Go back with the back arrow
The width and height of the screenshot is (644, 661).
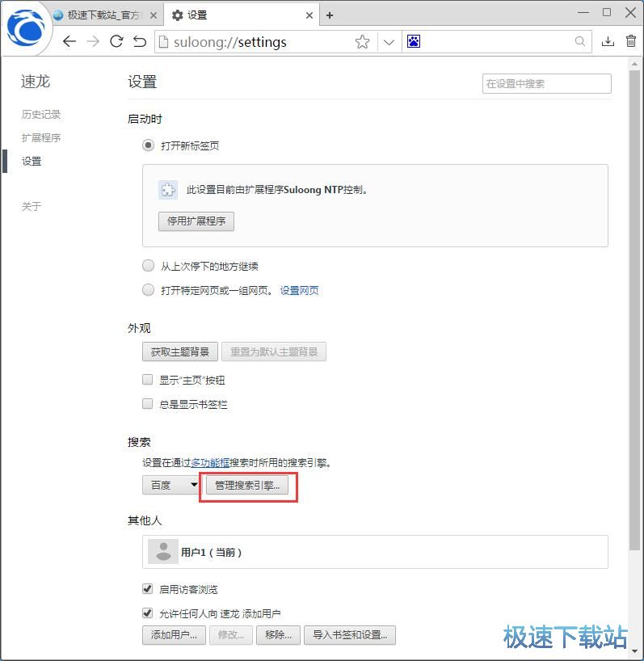pyautogui.click(x=69, y=41)
